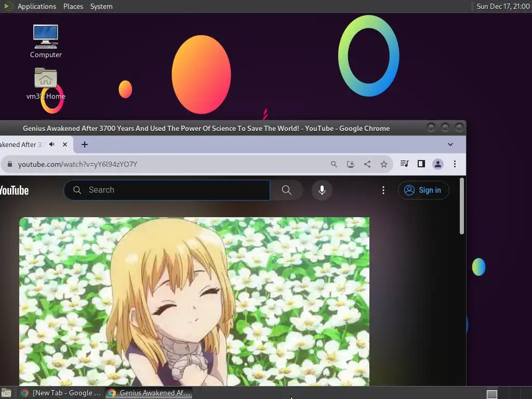Open YouTube settings three-dot menu
The width and height of the screenshot is (532, 399).
pos(383,190)
